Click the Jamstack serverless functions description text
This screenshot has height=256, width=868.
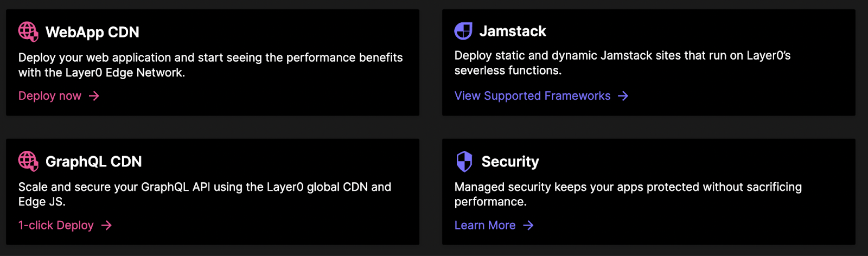[x=622, y=63]
